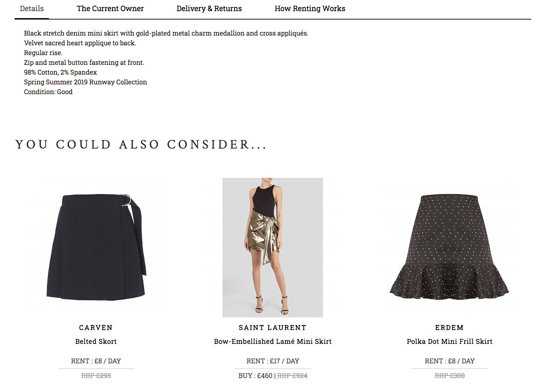This screenshot has width=541, height=392.
Task: Click the BUY : £460 price text
Action: 255,376
